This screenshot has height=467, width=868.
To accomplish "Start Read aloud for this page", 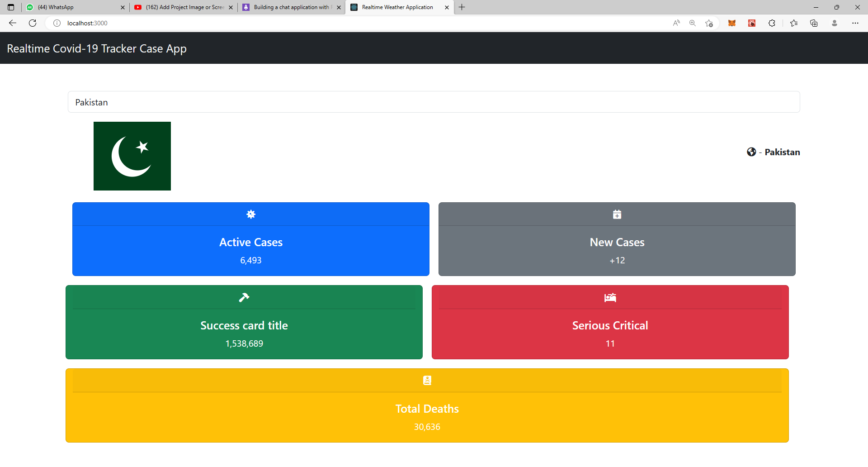I will point(676,23).
